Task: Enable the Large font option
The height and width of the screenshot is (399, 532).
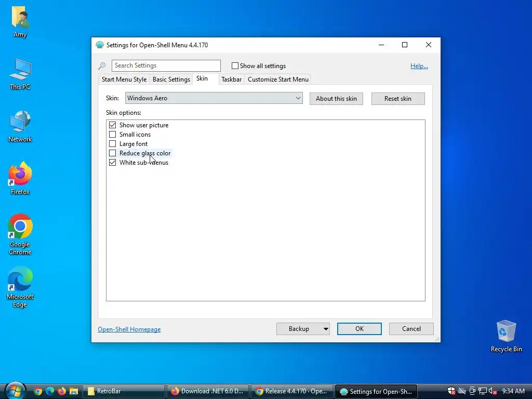Action: point(112,144)
